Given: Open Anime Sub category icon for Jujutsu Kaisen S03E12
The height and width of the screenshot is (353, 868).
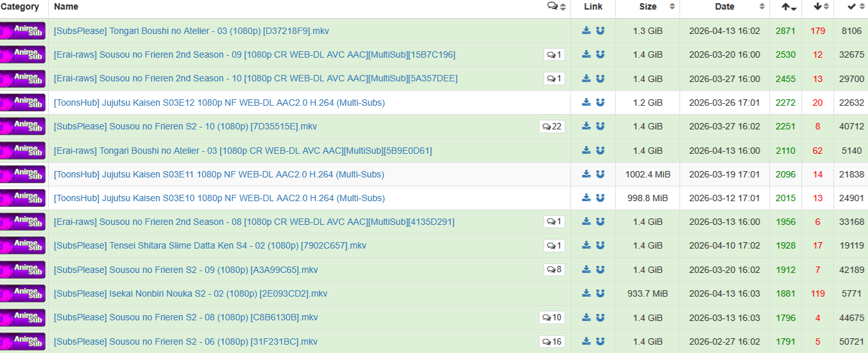Looking at the screenshot, I should tap(22, 103).
